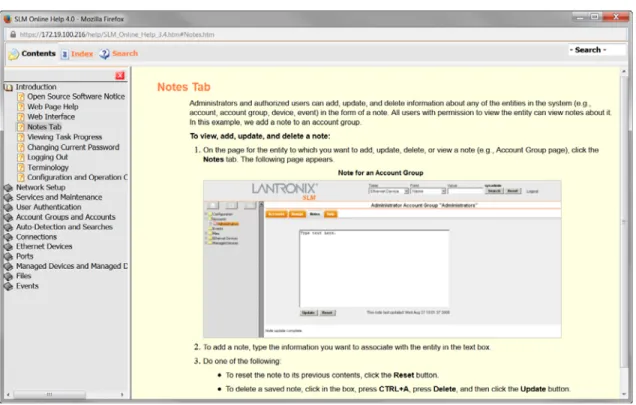
Task: Click page icon beside Web Interface
Action: click(x=21, y=117)
